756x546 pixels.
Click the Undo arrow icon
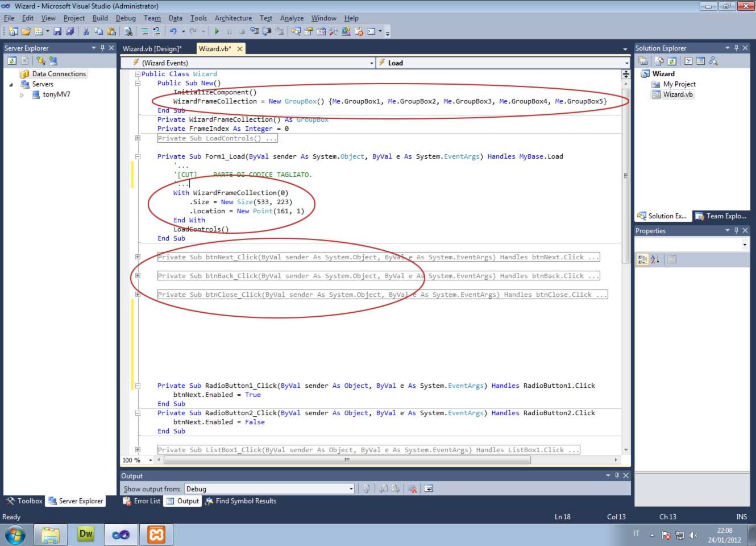173,31
